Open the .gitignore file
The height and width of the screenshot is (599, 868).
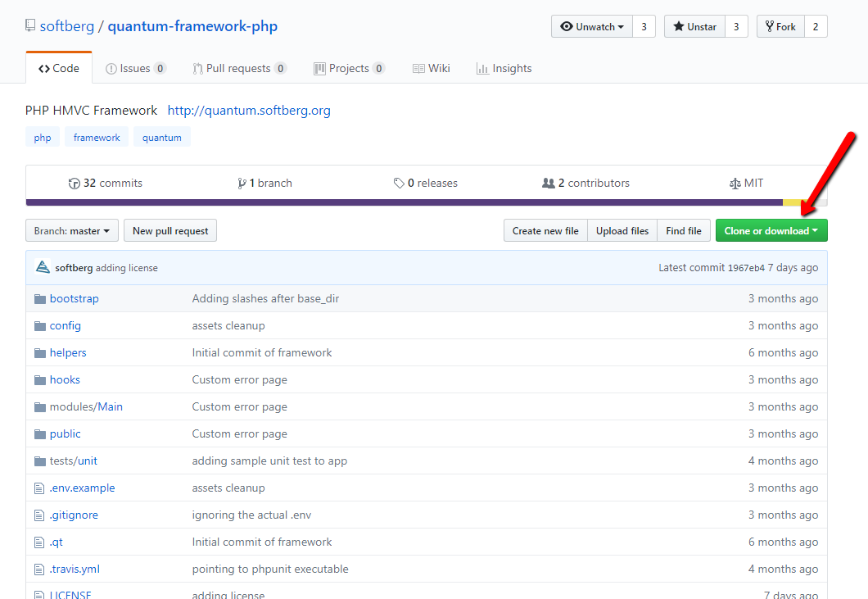pos(75,515)
